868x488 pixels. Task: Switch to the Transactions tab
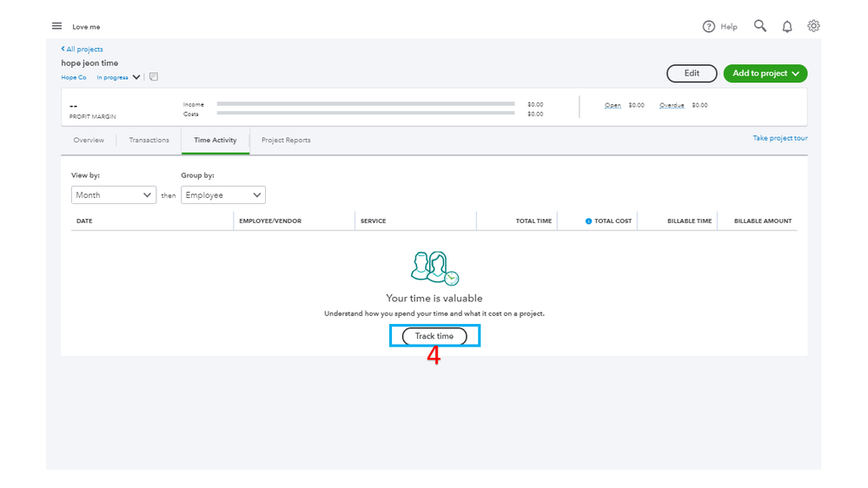[149, 140]
